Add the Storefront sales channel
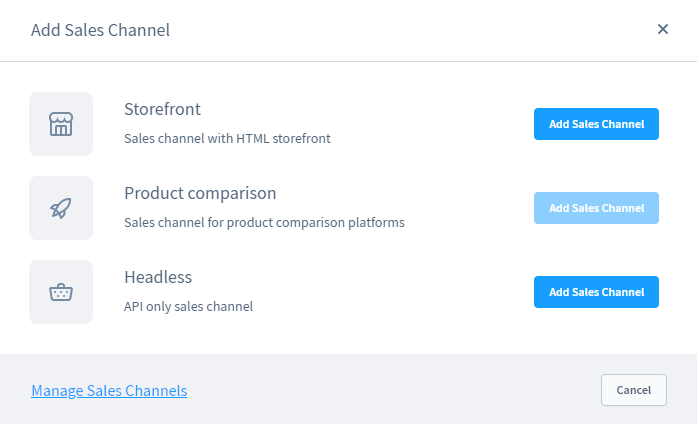Viewport: 697px width, 424px height. click(596, 124)
